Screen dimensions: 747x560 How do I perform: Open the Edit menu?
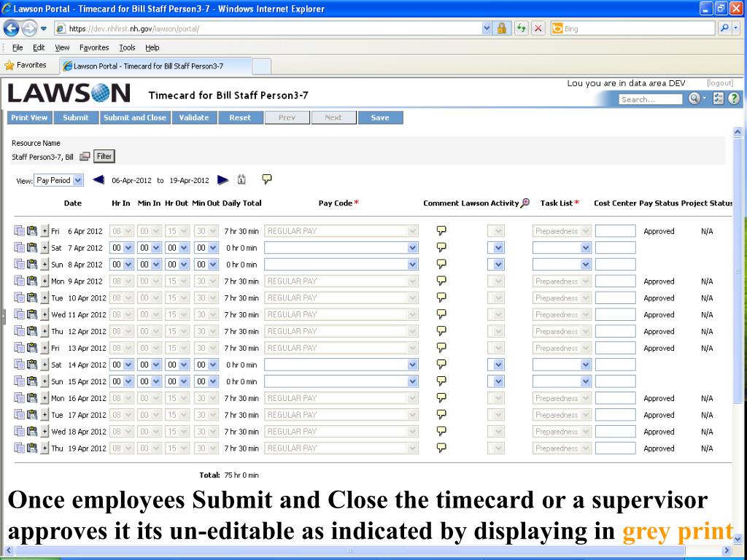(39, 47)
